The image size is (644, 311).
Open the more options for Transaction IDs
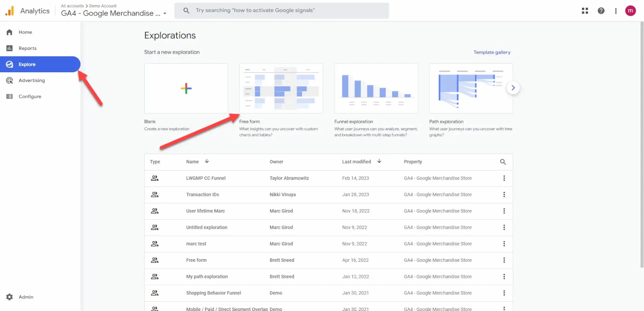[504, 194]
